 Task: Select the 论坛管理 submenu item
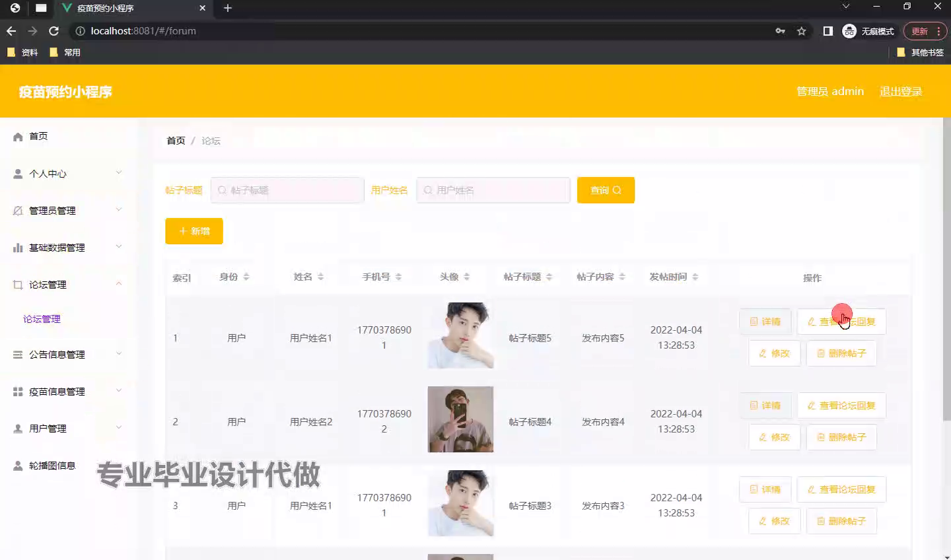[x=42, y=319]
